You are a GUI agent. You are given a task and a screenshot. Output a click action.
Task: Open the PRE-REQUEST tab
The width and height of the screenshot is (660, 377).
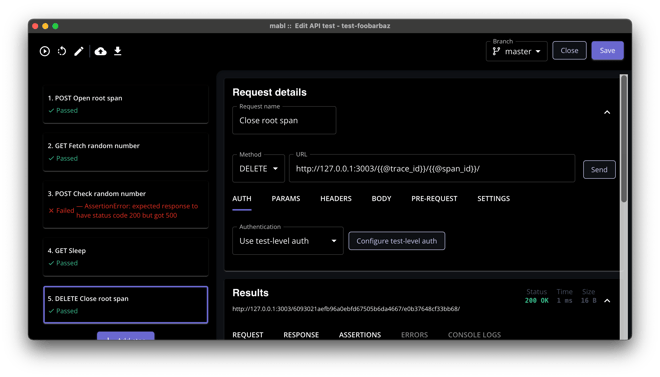pyautogui.click(x=434, y=199)
